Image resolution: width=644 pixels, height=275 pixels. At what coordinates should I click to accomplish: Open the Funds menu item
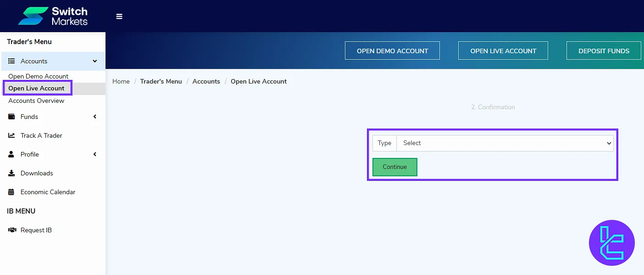tap(53, 117)
